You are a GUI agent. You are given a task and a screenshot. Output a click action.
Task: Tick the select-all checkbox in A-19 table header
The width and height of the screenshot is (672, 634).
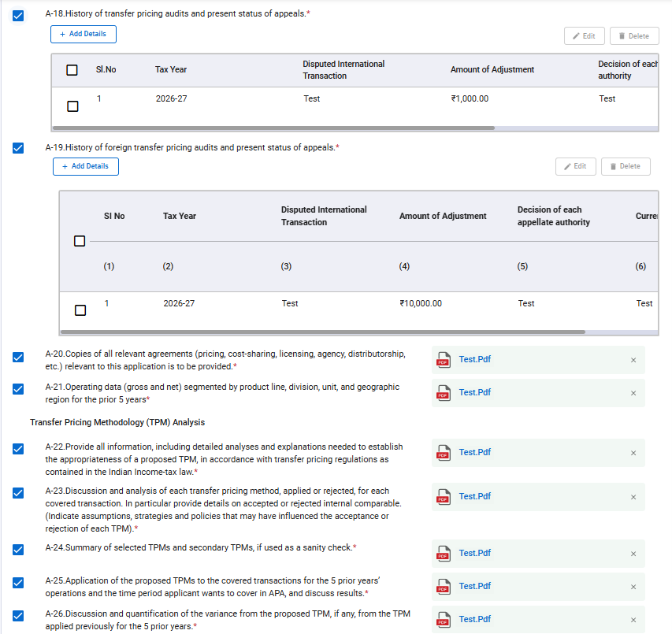80,241
